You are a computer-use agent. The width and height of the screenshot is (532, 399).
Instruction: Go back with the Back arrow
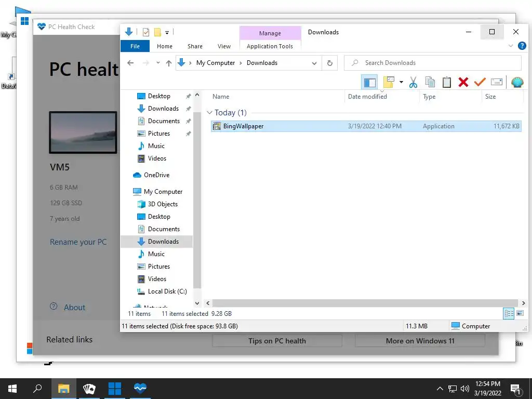pos(130,63)
